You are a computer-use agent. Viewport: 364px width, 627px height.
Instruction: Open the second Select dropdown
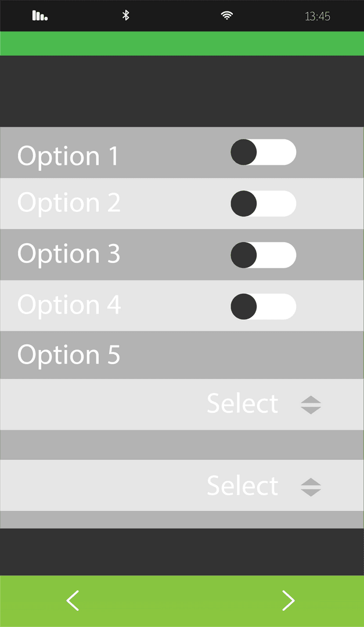pos(242,487)
